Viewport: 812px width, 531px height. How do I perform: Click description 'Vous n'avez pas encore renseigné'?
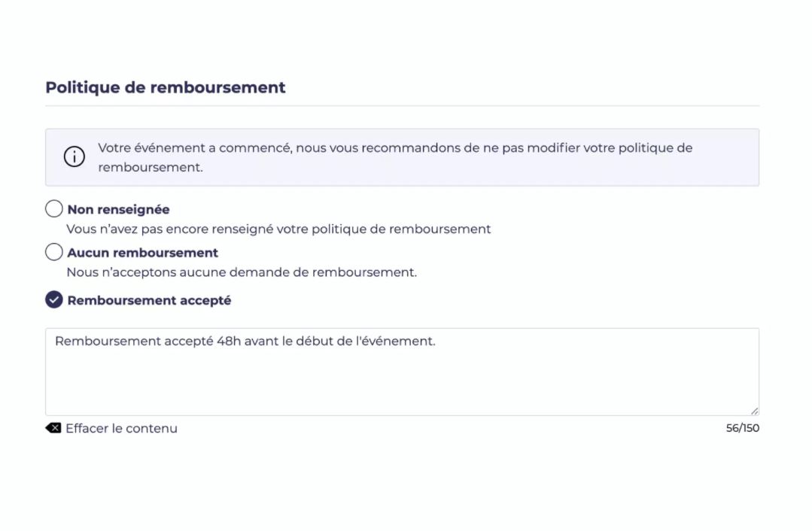pyautogui.click(x=278, y=229)
